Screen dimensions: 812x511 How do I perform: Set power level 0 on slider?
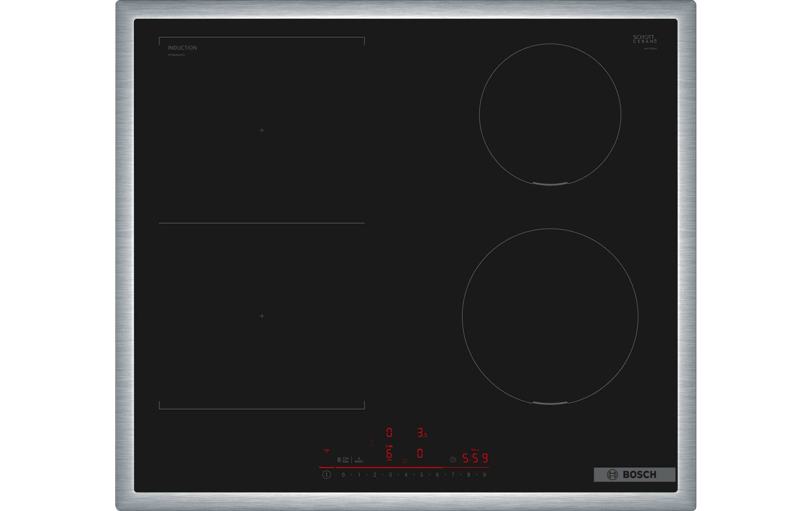coord(343,474)
